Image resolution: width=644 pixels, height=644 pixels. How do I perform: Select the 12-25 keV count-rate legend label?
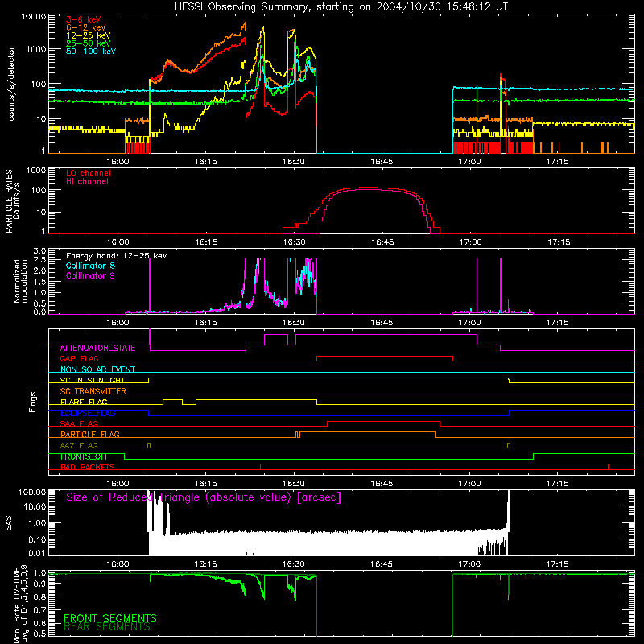[x=89, y=35]
